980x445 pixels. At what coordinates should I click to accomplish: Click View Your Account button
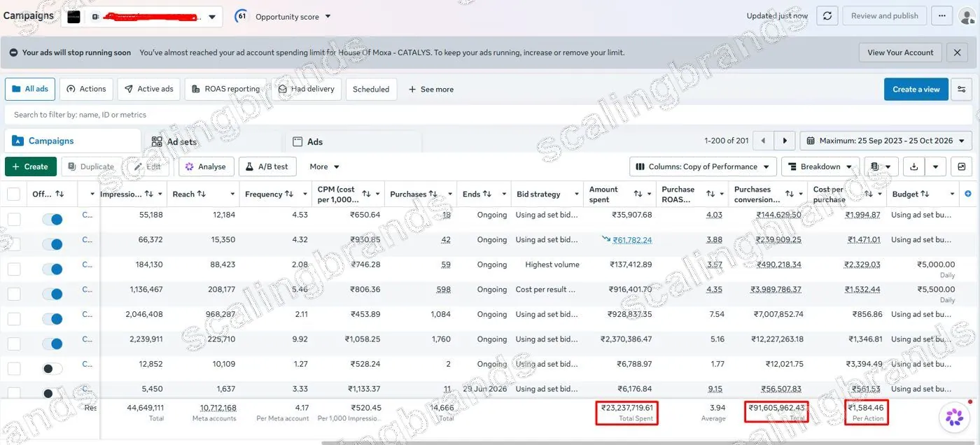coord(900,52)
